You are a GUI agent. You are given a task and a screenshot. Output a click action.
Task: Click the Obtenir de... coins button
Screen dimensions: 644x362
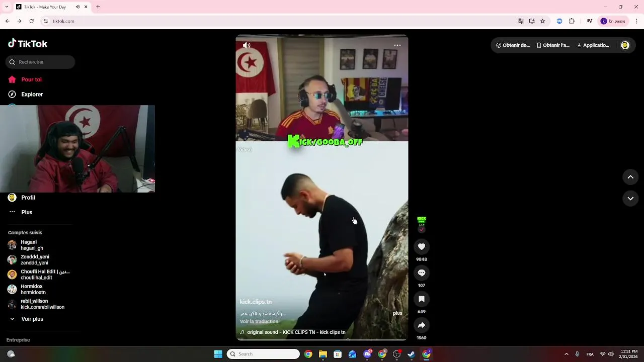click(x=513, y=45)
